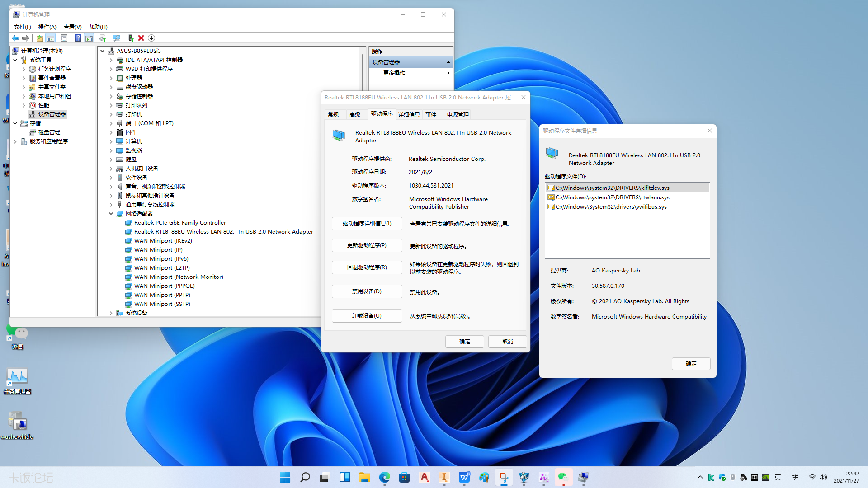Screen dimensions: 868x488
Task: Select rtwlanu.sys in driver file list
Action: [x=627, y=197]
